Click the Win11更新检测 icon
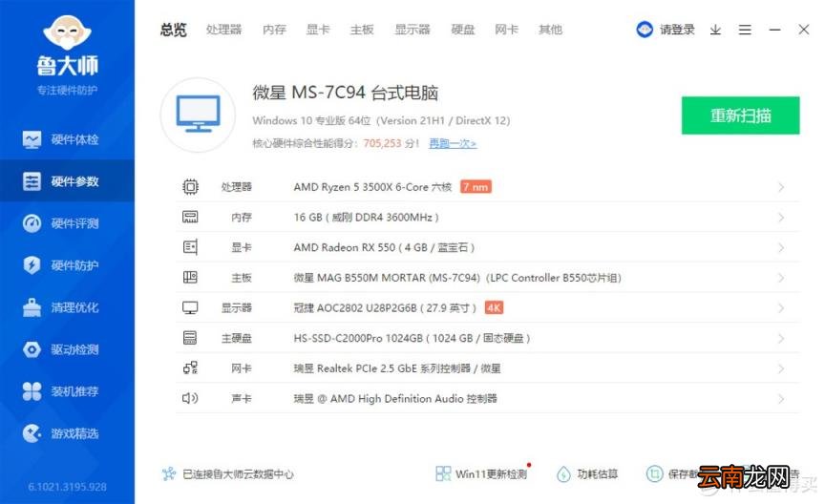Screen dimensions: 825x504 443,473
